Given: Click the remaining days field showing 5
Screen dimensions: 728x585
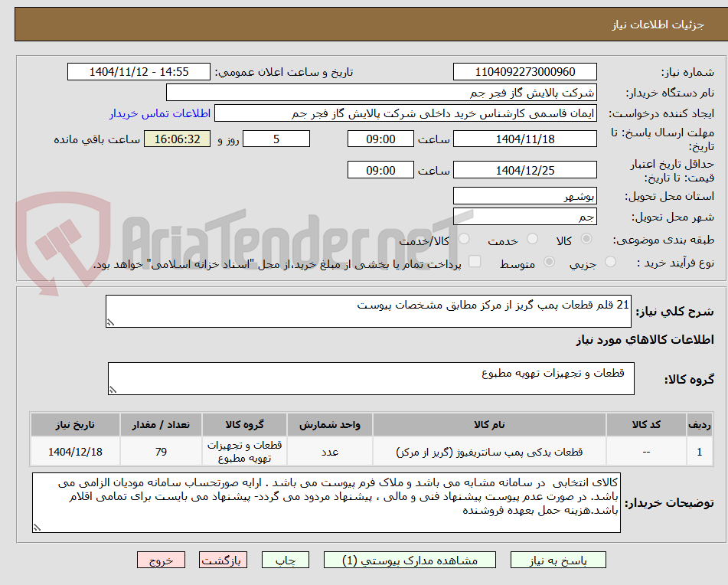Looking at the screenshot, I should pos(276,139).
